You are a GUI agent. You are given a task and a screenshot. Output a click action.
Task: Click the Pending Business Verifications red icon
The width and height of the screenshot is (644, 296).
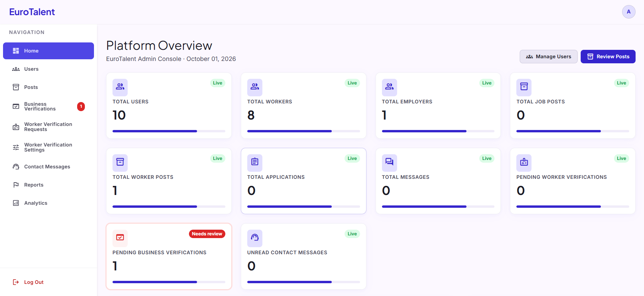coord(120,238)
